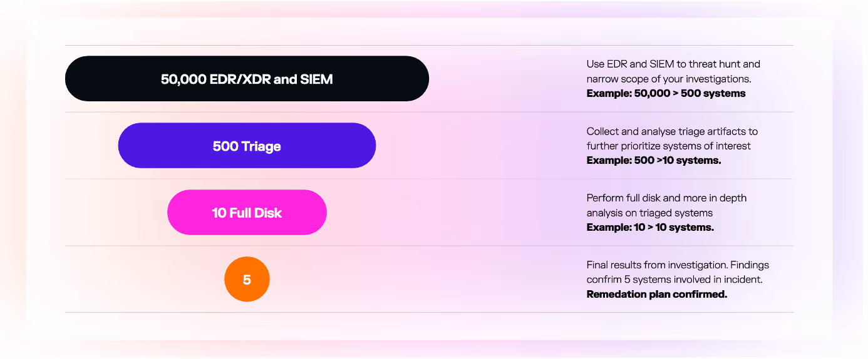Select the purple 500 Triage pill
868x359 pixels.
click(247, 146)
